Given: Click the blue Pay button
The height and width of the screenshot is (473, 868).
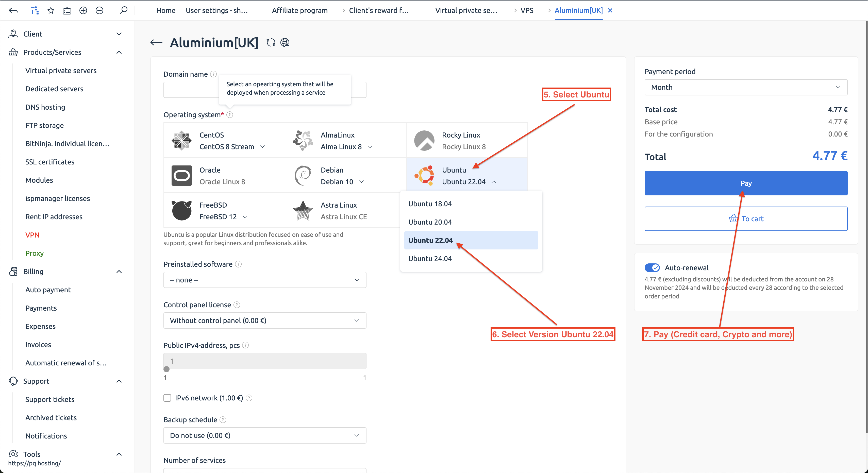Looking at the screenshot, I should tap(746, 183).
